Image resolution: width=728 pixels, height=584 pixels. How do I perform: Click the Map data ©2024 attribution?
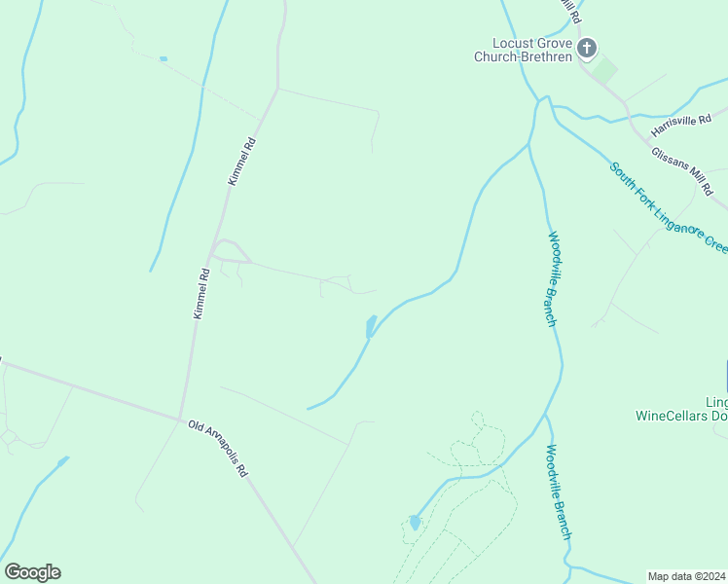pos(687,576)
